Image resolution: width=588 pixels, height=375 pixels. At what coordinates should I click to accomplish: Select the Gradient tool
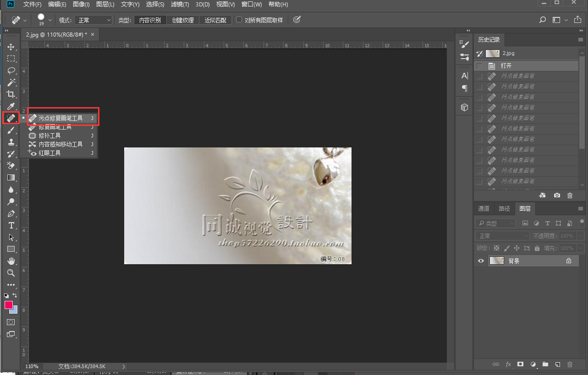click(x=11, y=178)
